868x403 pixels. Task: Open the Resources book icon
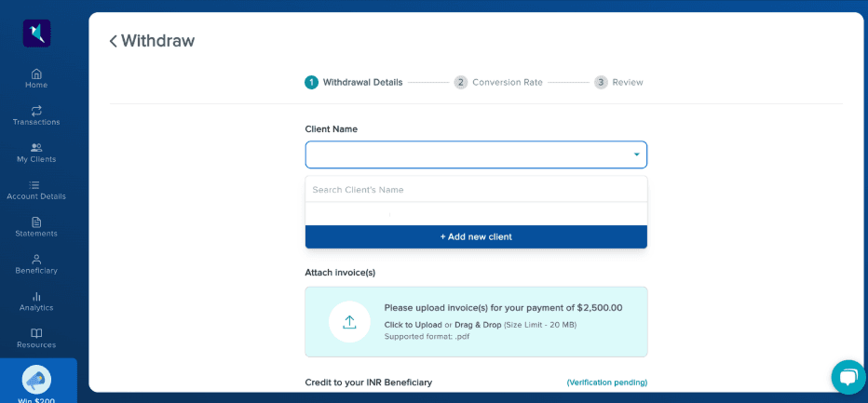(36, 333)
